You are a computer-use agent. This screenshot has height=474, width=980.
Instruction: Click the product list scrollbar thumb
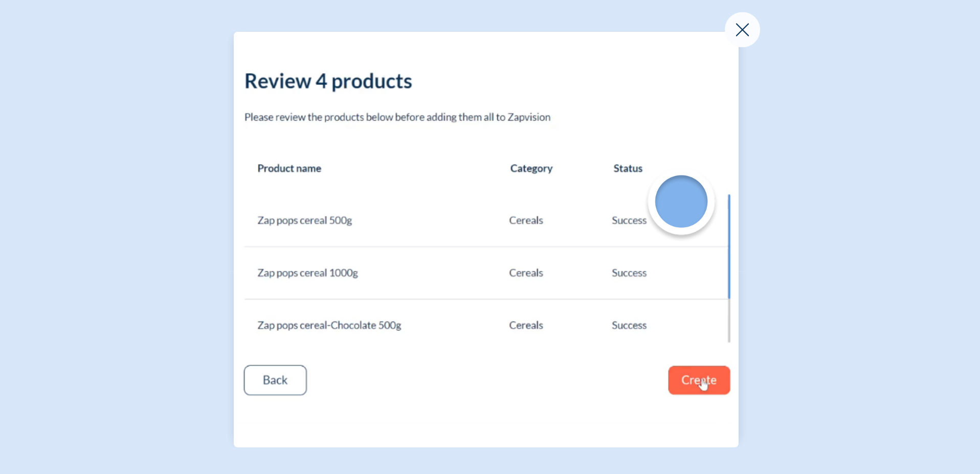(729, 246)
